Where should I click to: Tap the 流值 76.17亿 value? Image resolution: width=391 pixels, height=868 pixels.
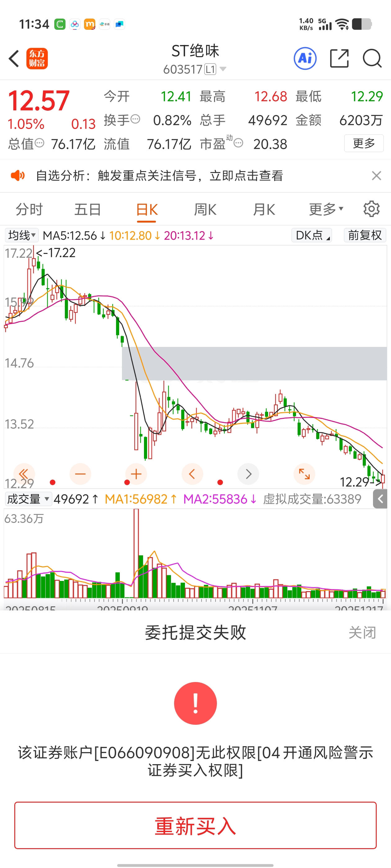click(x=169, y=144)
